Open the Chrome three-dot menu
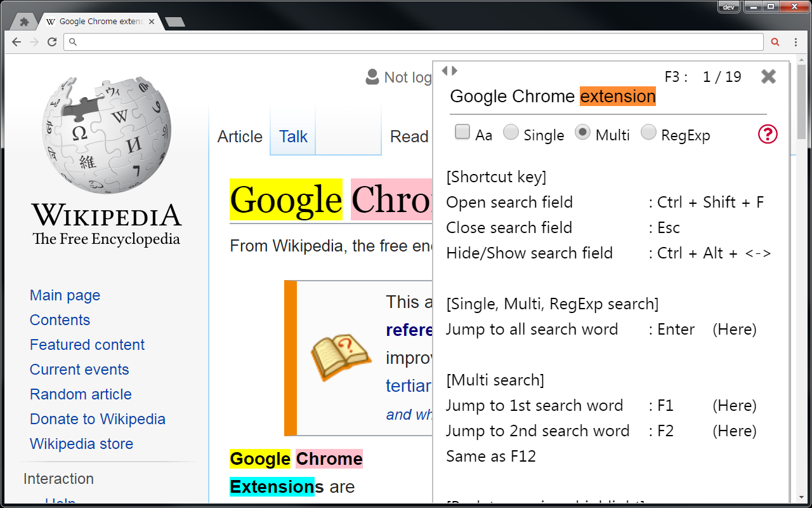 [796, 42]
